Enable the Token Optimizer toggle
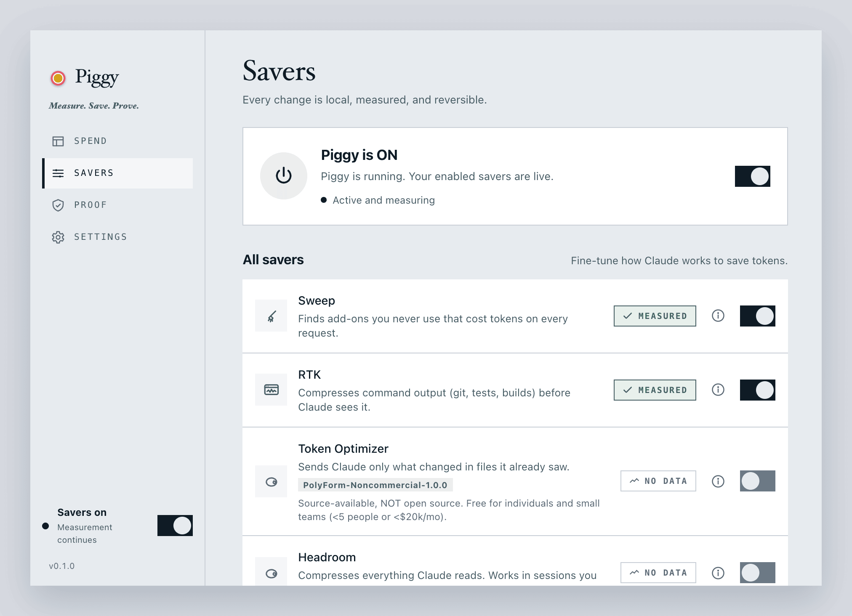 coord(758,481)
